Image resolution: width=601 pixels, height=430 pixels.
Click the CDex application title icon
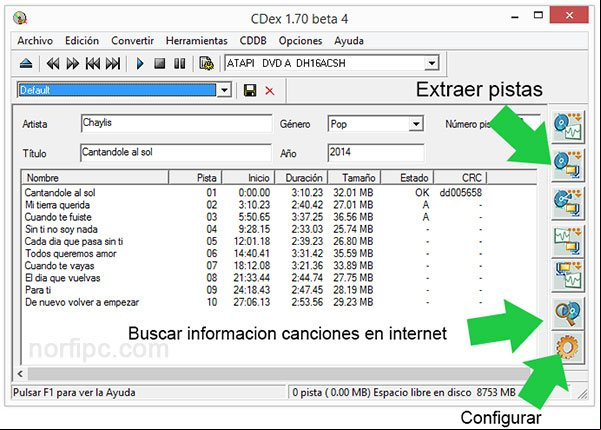click(20, 18)
